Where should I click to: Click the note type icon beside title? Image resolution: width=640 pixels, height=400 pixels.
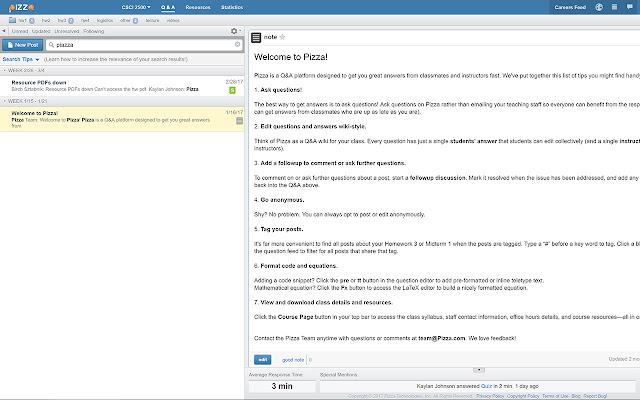[x=256, y=38]
